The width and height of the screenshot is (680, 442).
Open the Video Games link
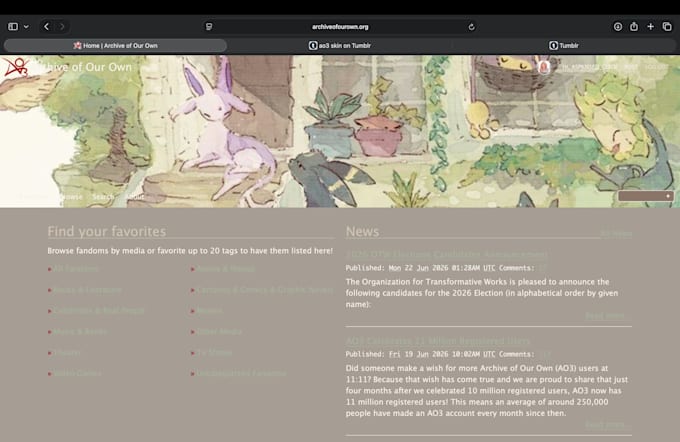(x=77, y=373)
